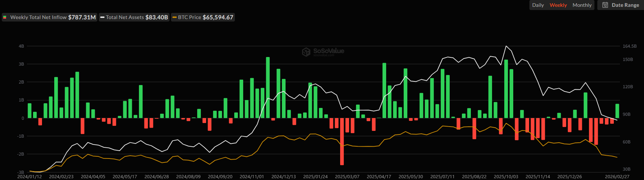644x180 pixels.
Task: Click the white Total Net Assets legend marker
Action: [x=102, y=17]
